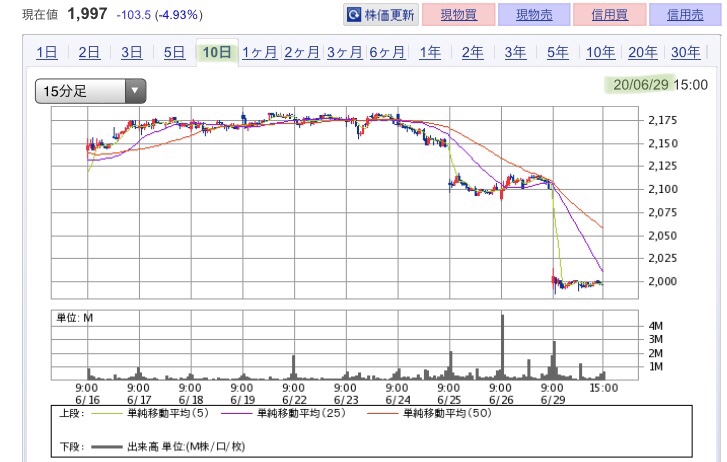The image size is (727, 462).
Task: Click the 6/16 date axis label
Action: tap(87, 400)
